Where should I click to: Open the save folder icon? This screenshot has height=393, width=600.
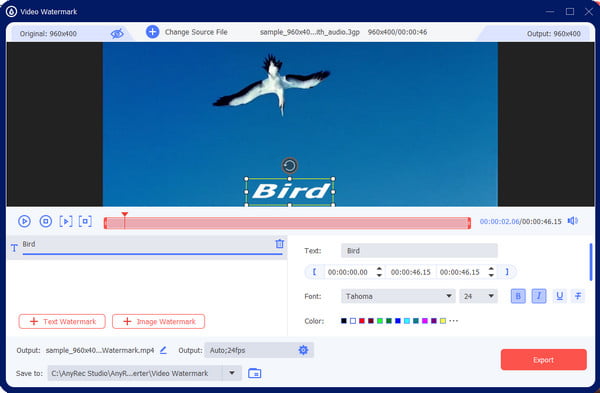point(254,373)
